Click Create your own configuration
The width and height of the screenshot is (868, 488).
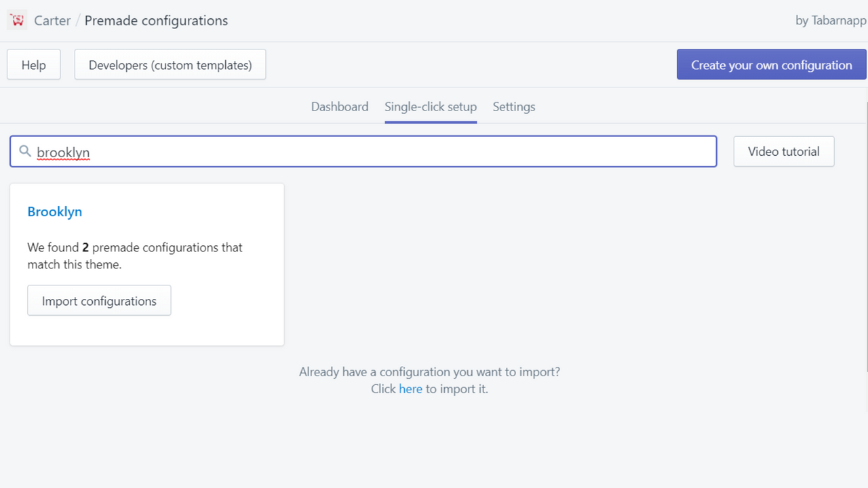click(x=771, y=64)
